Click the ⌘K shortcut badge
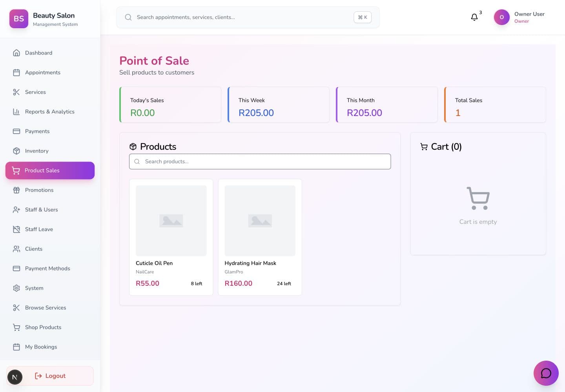The height and width of the screenshot is (392, 565). click(x=363, y=17)
